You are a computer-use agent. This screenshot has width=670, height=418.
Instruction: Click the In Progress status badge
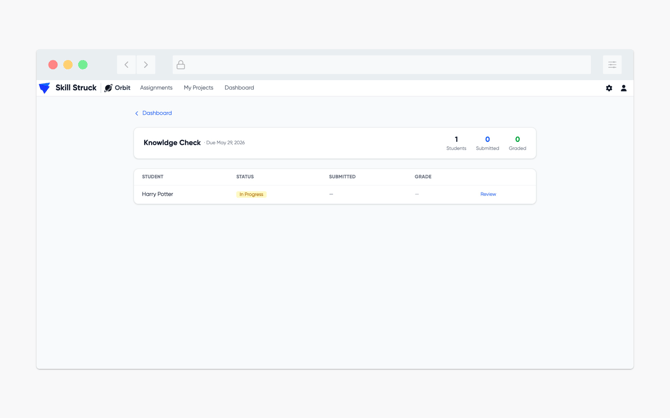coord(251,194)
